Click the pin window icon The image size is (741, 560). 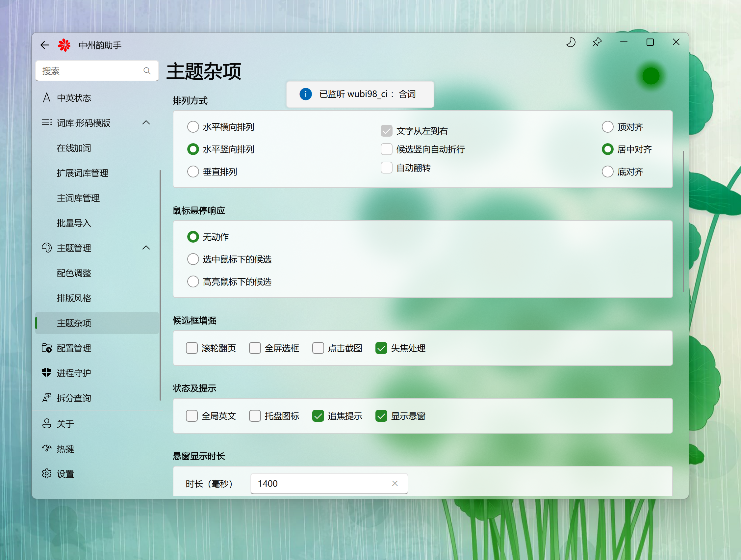(597, 42)
